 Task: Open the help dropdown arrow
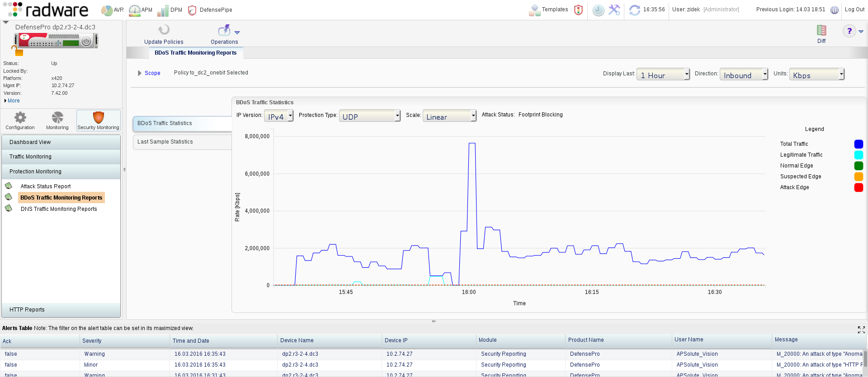coord(861,32)
